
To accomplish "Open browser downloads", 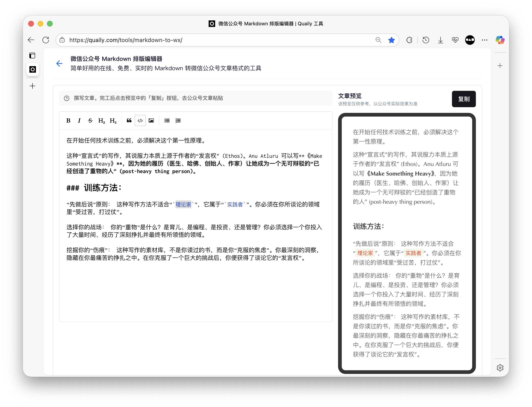I will coord(440,40).
